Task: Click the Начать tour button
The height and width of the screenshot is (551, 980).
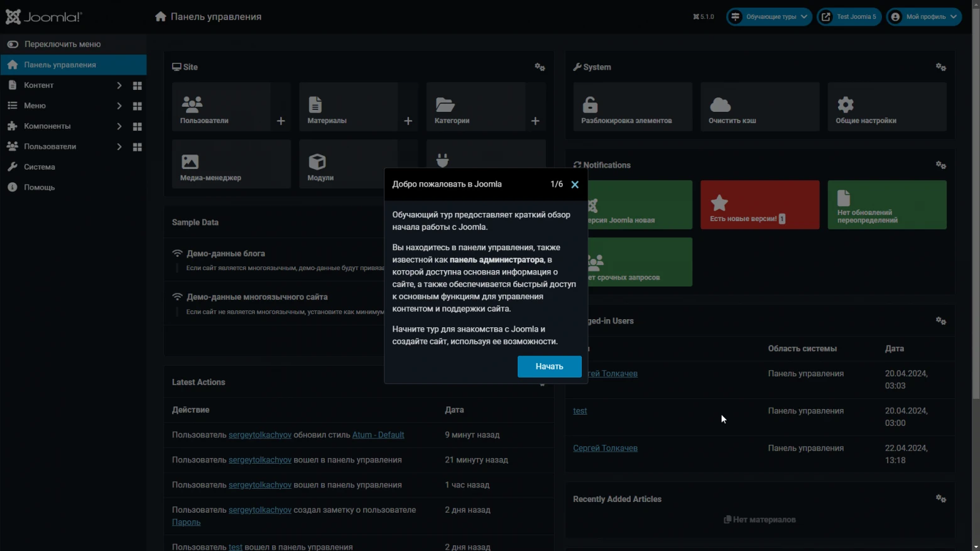Action: point(549,366)
